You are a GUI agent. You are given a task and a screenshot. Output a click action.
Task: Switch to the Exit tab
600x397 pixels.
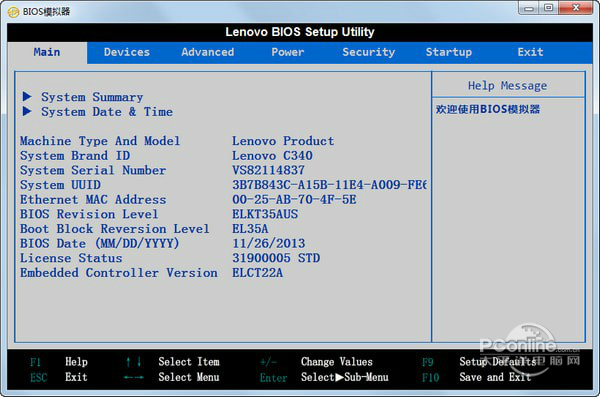point(530,52)
